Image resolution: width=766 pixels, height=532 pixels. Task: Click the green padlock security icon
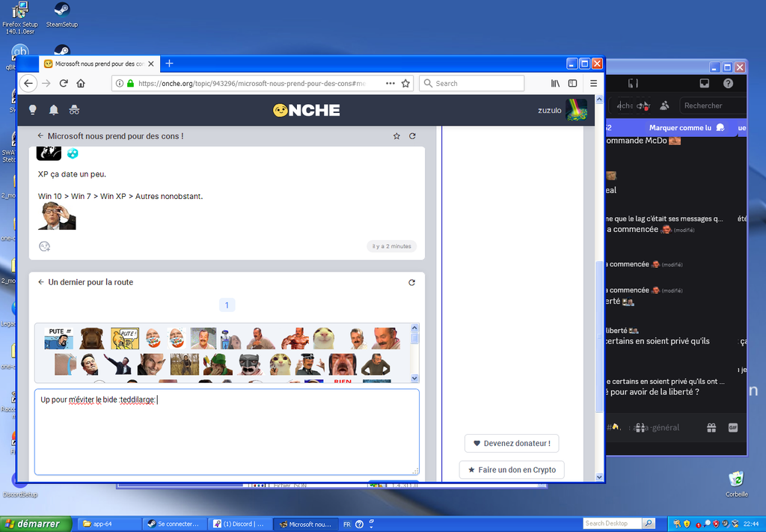click(130, 84)
